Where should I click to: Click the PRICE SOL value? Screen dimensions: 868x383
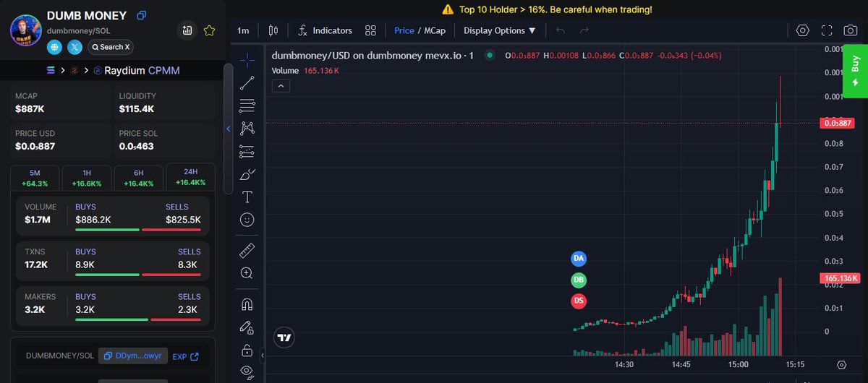[137, 147]
